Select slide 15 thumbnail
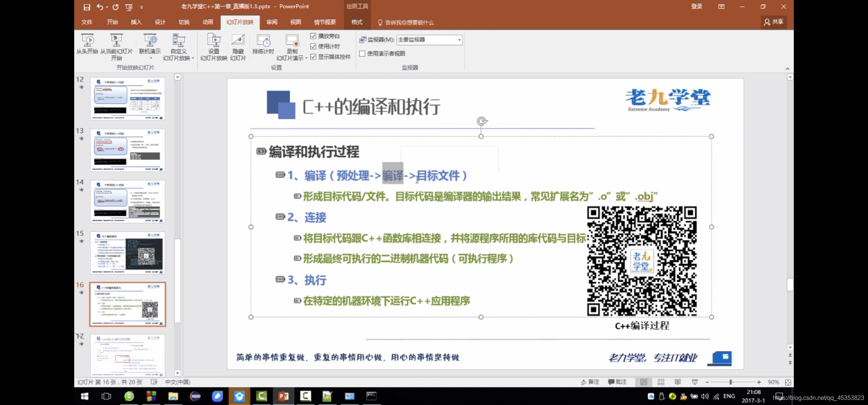This screenshot has height=405, width=868. [127, 253]
